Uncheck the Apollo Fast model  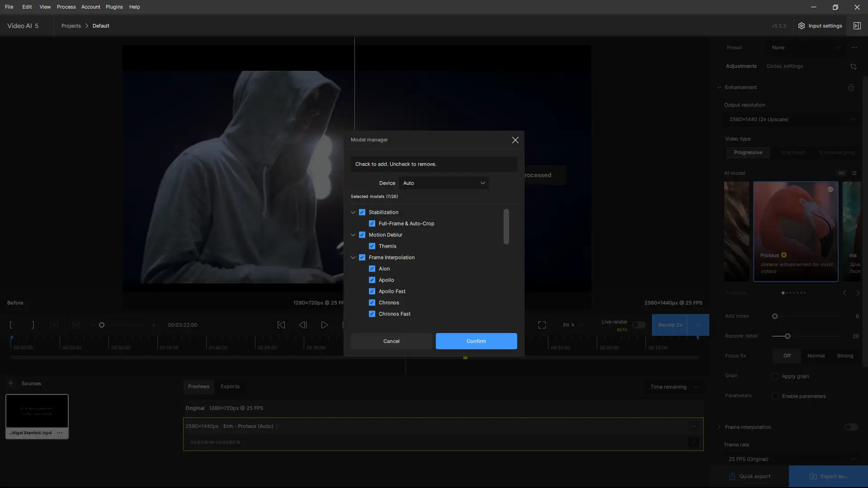372,291
